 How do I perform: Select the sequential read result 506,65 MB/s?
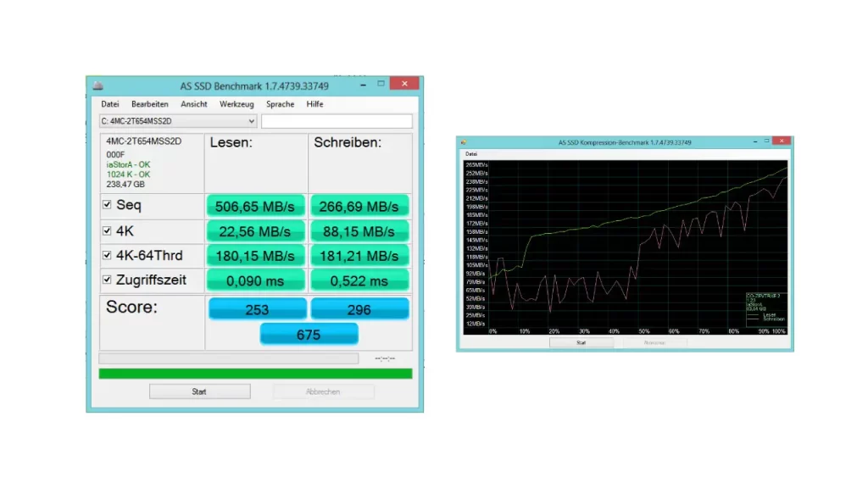click(255, 205)
